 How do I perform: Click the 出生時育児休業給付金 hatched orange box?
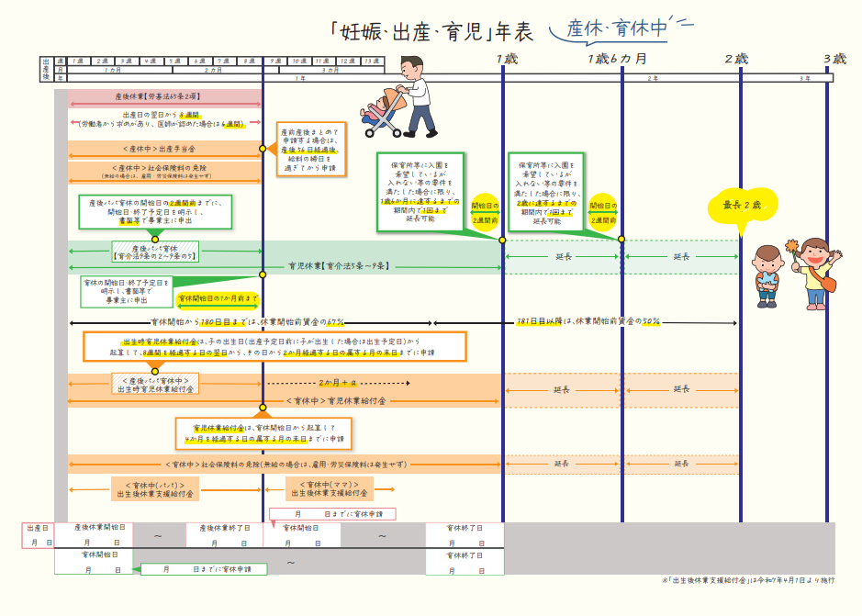point(154,384)
